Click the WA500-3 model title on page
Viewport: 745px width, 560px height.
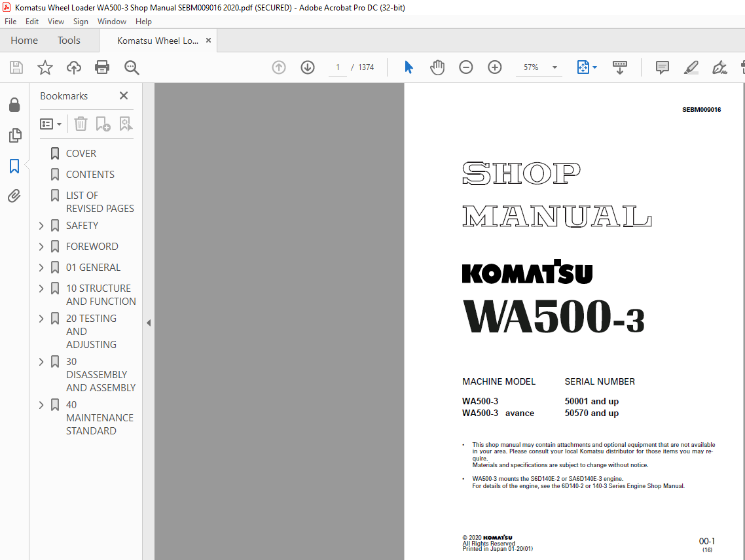tap(554, 317)
